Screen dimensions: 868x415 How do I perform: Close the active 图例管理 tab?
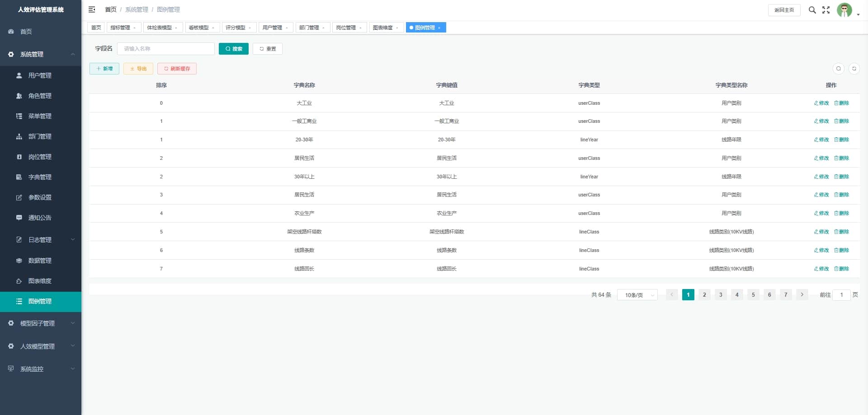point(439,28)
